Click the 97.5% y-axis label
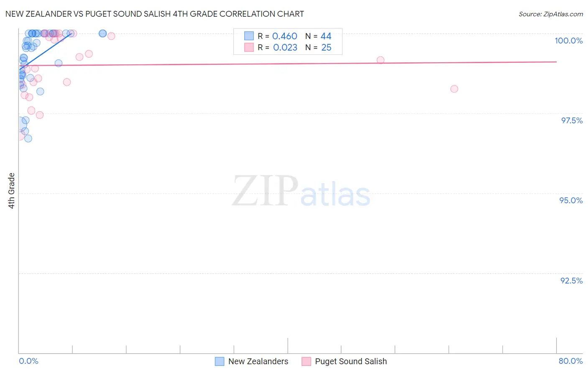 (572, 120)
